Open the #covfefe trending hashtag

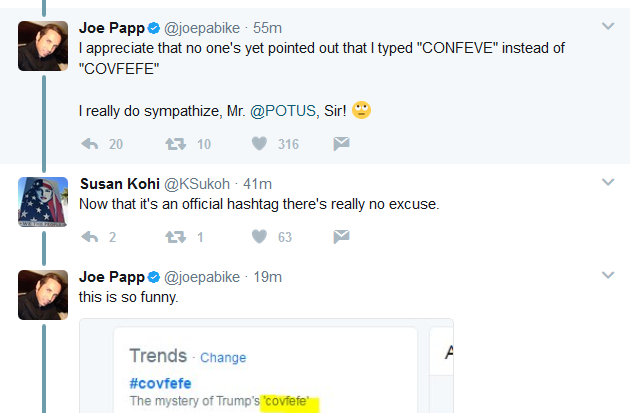click(160, 383)
